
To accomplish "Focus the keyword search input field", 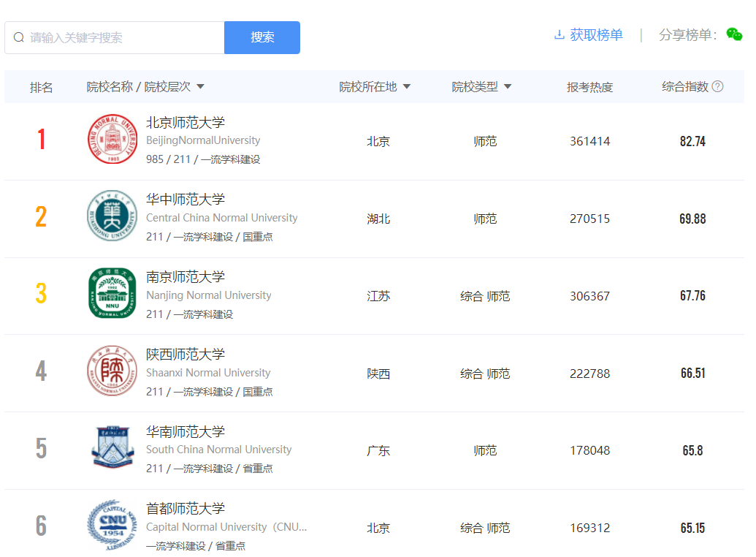I will [x=124, y=37].
